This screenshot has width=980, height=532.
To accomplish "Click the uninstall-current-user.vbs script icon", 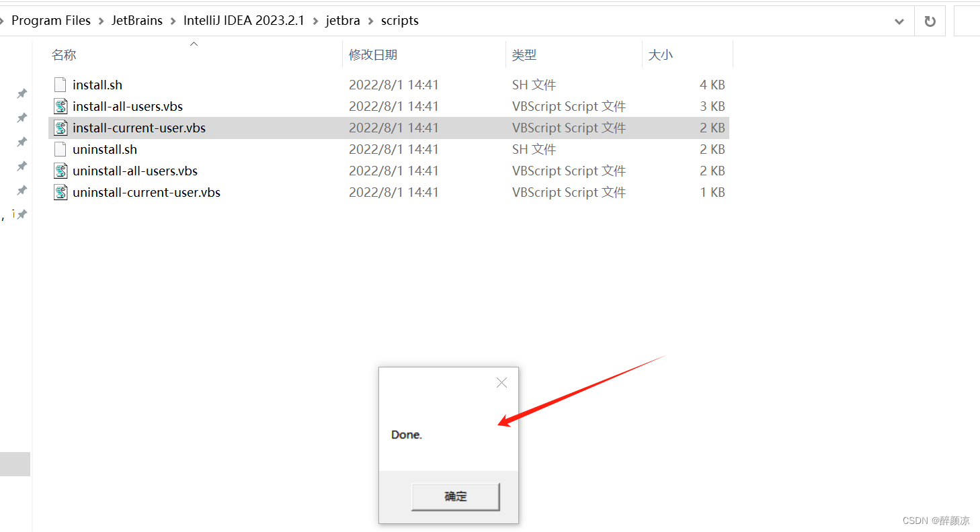I will [x=60, y=192].
